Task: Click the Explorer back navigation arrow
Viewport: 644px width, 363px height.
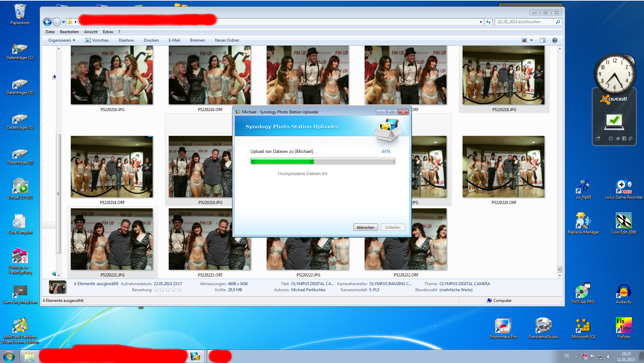Action: (47, 22)
